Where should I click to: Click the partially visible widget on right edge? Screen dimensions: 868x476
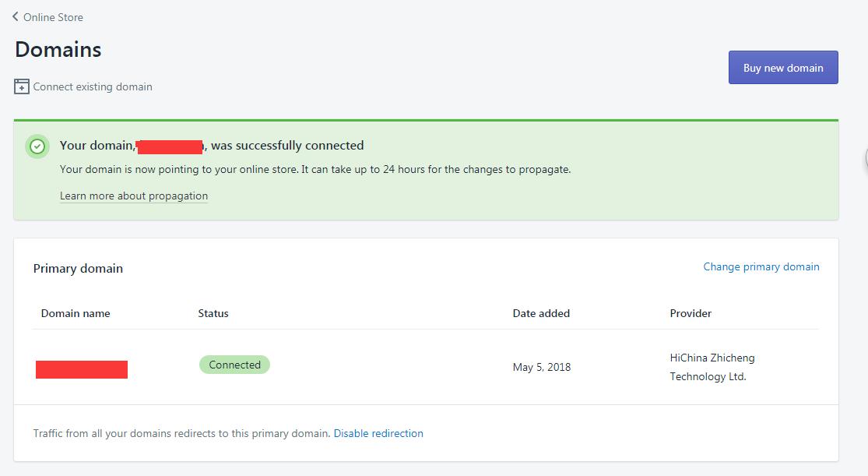(864, 158)
